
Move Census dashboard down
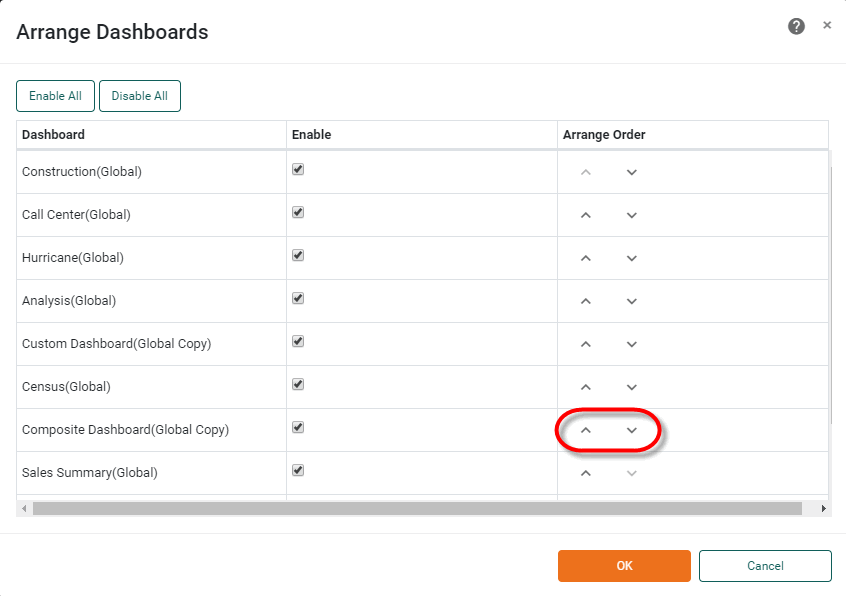pyautogui.click(x=631, y=386)
